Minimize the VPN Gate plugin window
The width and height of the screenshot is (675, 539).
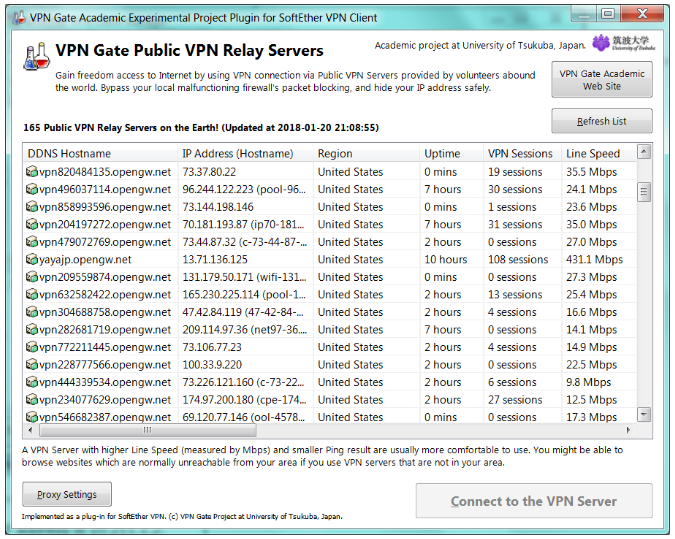(x=584, y=14)
